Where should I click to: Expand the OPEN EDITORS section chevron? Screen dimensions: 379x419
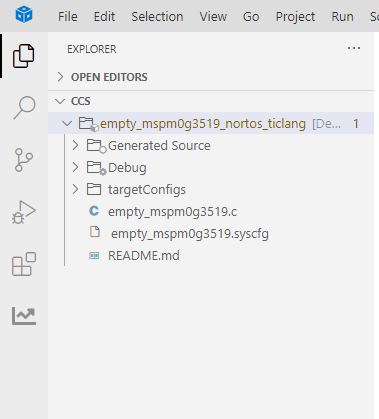(x=60, y=77)
